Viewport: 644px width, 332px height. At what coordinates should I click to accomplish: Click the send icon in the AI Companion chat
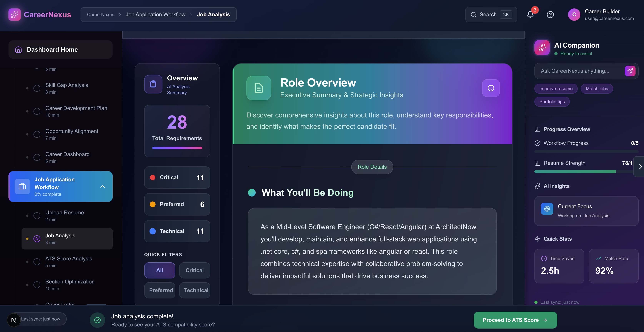(x=630, y=71)
